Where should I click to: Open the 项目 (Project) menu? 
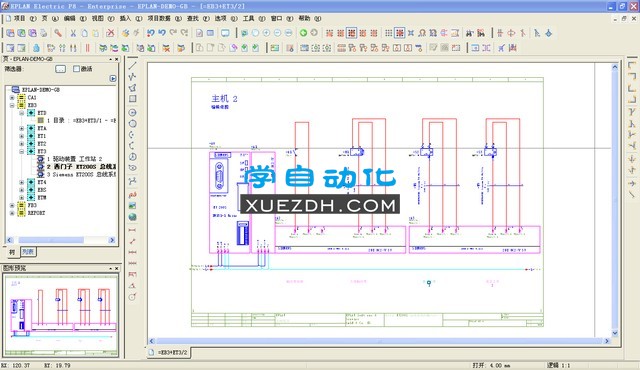(x=25, y=19)
